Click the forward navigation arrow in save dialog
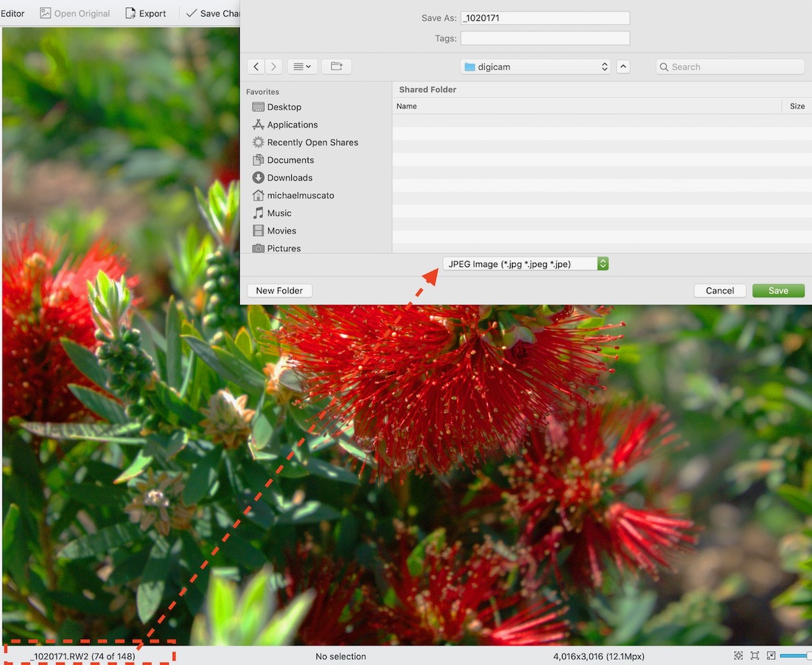812x665 pixels. click(x=274, y=66)
